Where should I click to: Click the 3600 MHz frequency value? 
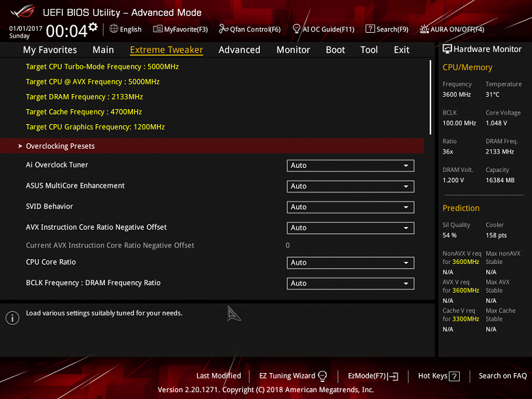tap(456, 95)
